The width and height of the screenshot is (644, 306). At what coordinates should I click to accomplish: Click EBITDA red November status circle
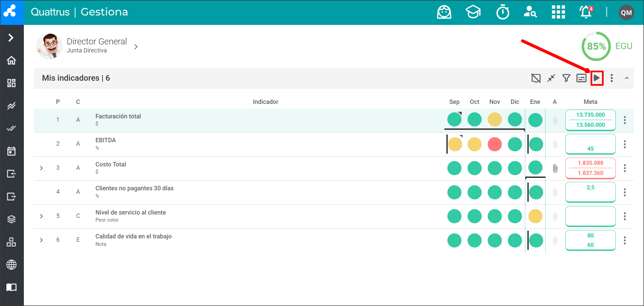click(x=494, y=144)
